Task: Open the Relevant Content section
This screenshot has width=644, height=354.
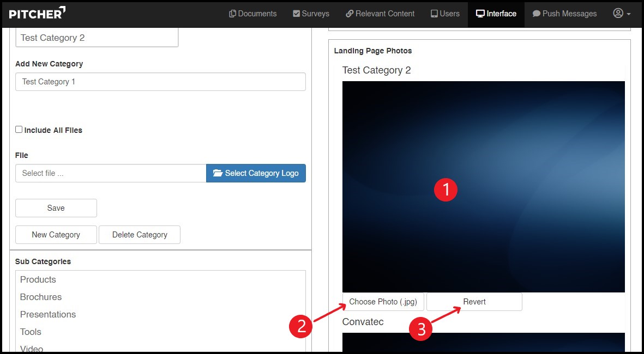Action: pos(380,14)
